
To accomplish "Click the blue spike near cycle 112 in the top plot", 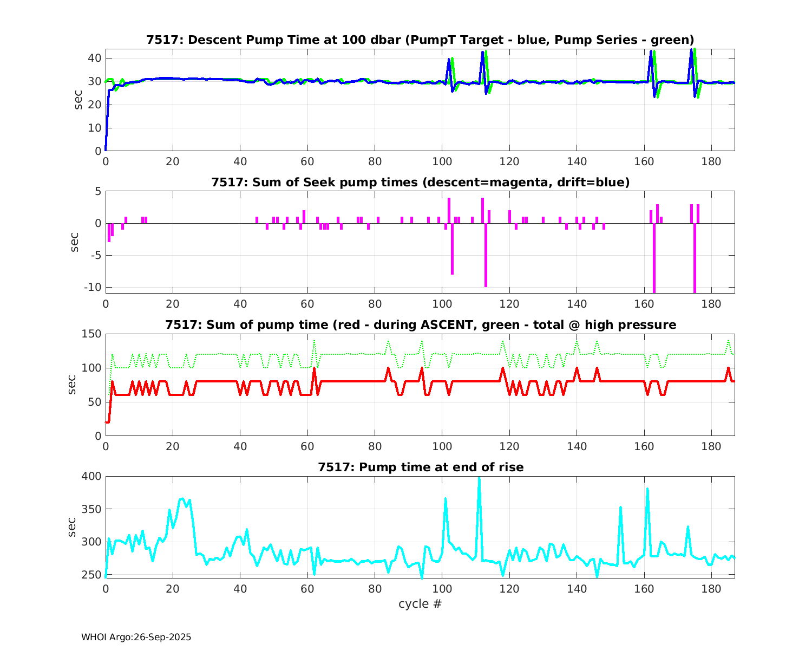I will [482, 53].
